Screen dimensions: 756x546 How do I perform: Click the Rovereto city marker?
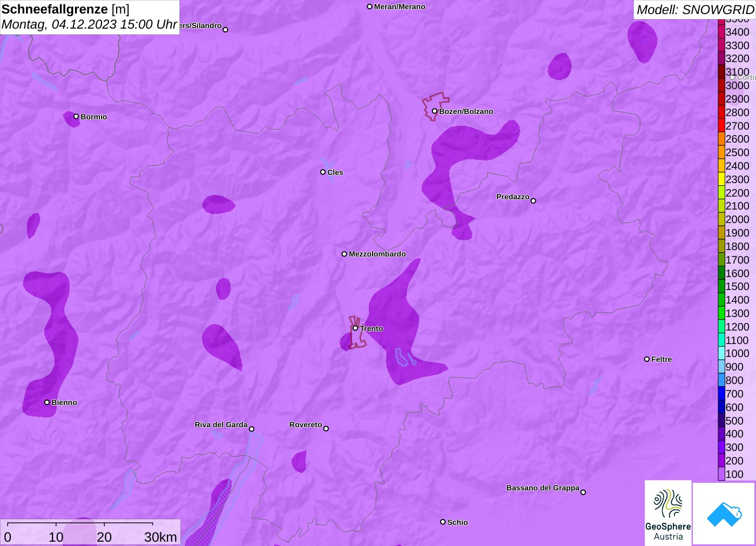pyautogui.click(x=326, y=429)
